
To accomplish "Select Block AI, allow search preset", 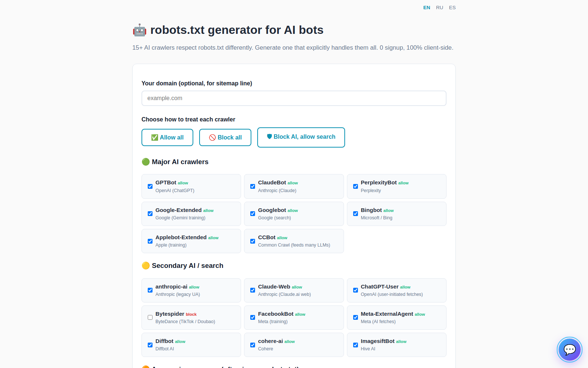I will (x=301, y=137).
